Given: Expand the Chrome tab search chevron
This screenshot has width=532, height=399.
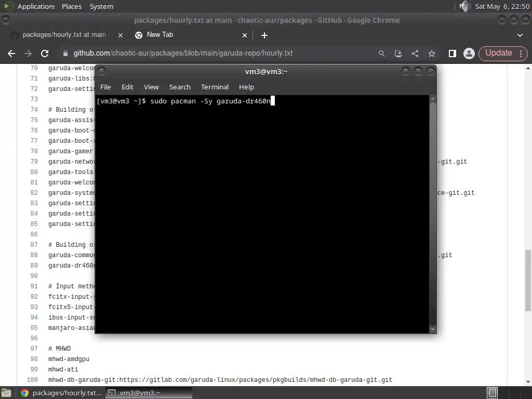Looking at the screenshot, I should (x=520, y=35).
